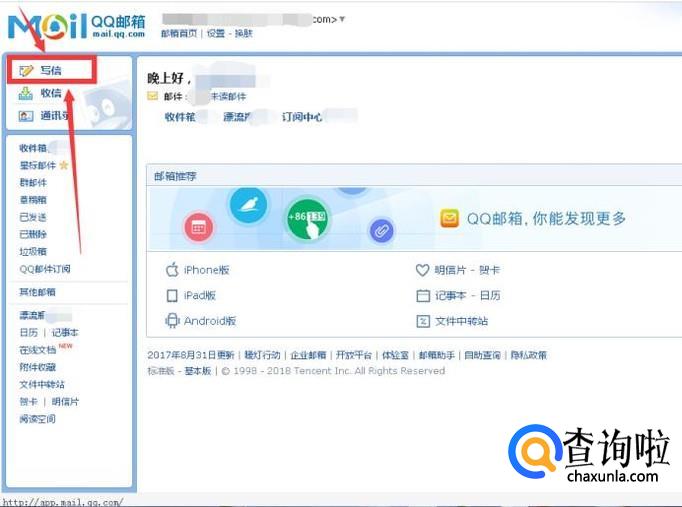Click the green +86 phone circle icon
Viewport: 682px width, 507px height.
(x=307, y=218)
